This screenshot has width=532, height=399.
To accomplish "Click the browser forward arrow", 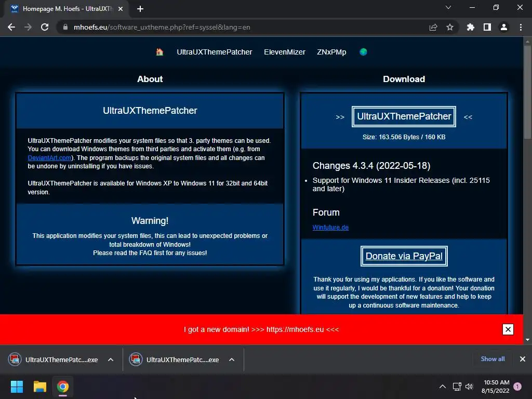I will (28, 27).
